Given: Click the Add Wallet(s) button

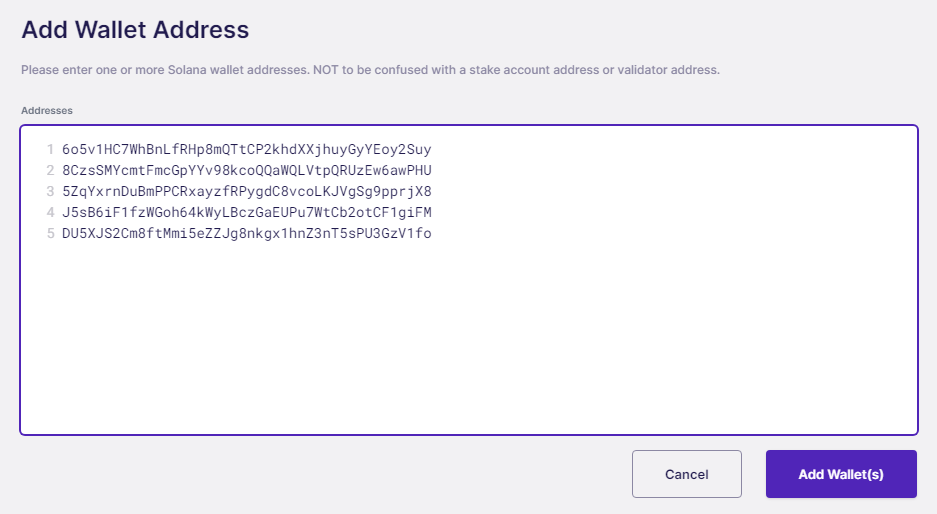Looking at the screenshot, I should tap(841, 474).
